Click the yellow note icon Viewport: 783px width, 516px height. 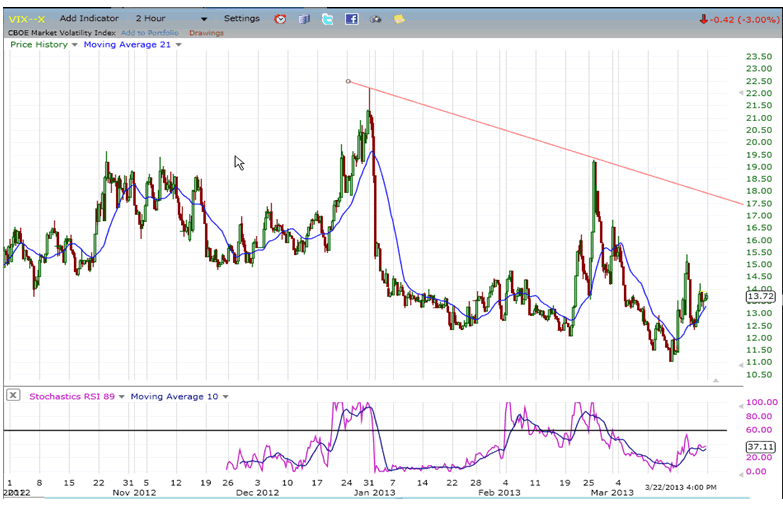(x=399, y=19)
